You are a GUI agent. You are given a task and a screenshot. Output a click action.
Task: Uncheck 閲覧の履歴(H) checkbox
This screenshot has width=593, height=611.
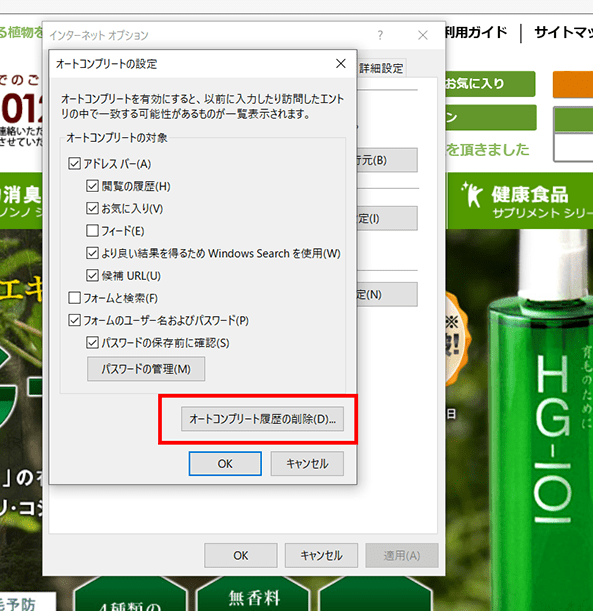[x=92, y=186]
